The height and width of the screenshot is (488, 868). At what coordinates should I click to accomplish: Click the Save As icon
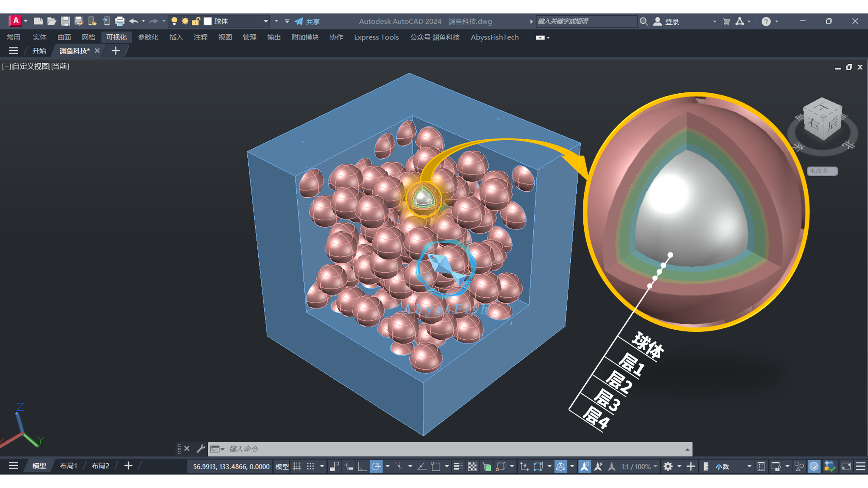[x=79, y=21]
